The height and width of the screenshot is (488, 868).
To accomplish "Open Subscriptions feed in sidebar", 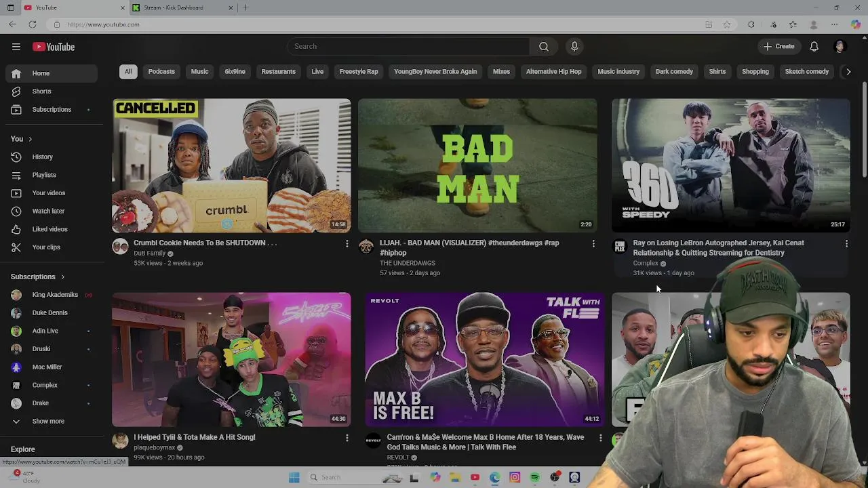I will 52,109.
